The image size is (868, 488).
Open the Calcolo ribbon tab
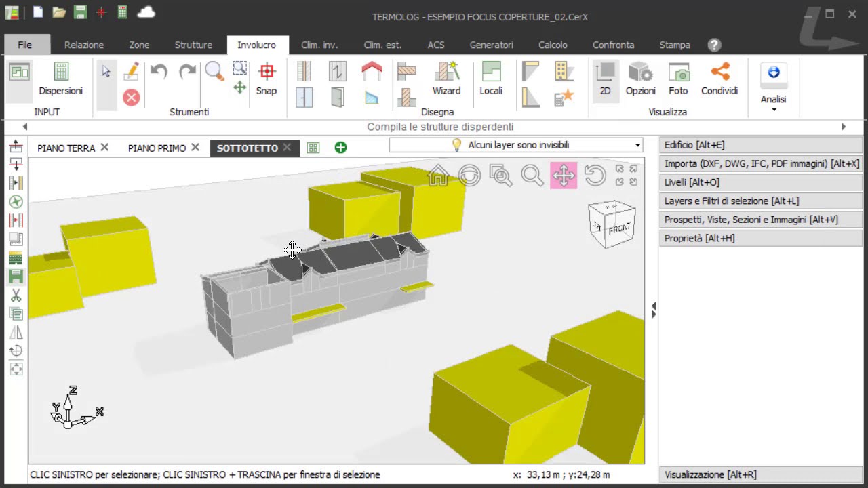[553, 45]
